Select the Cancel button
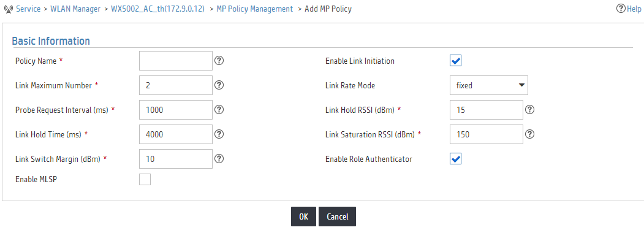The height and width of the screenshot is (230, 644). (337, 217)
